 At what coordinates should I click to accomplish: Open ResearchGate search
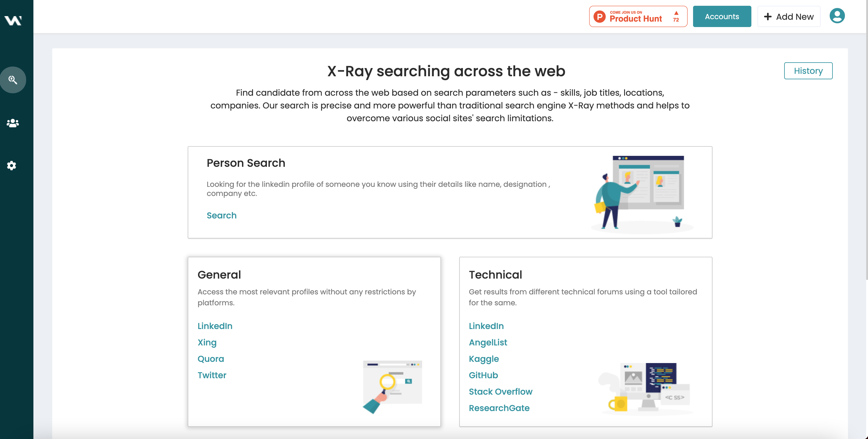pos(499,408)
